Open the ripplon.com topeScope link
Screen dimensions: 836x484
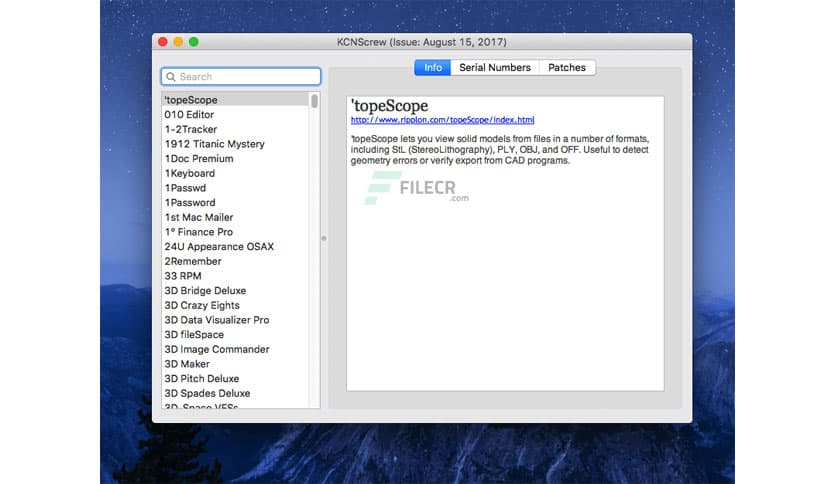(x=442, y=120)
